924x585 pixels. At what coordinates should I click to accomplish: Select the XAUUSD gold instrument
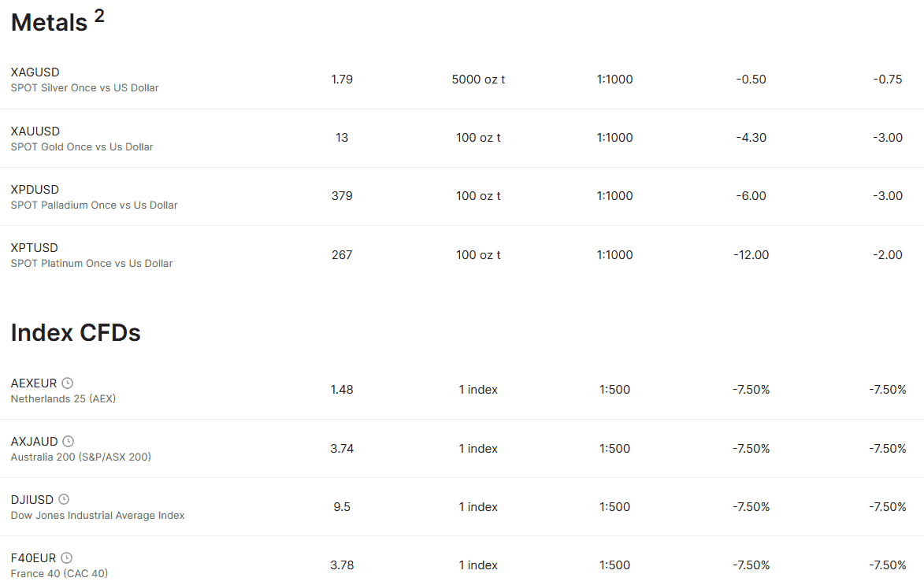tap(35, 131)
